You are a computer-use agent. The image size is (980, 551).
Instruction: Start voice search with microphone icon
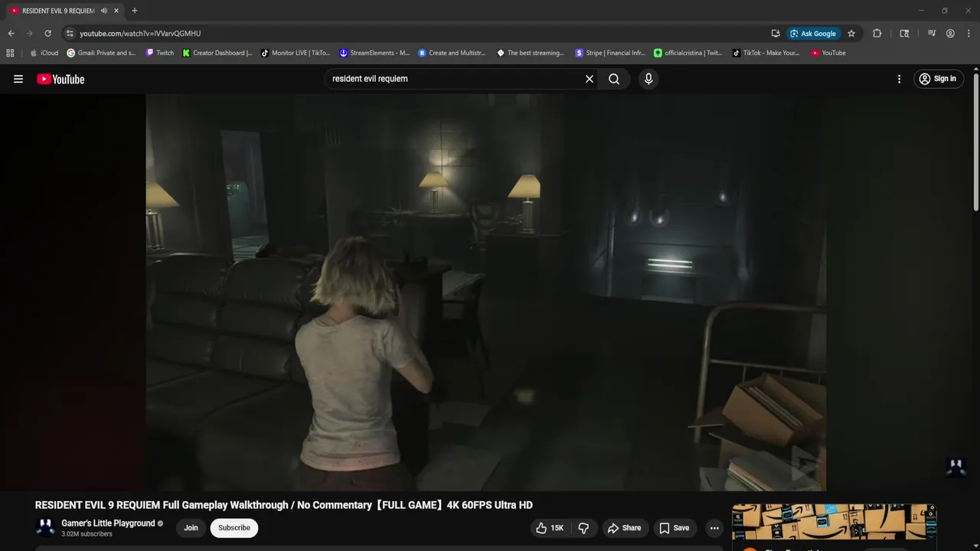[648, 79]
